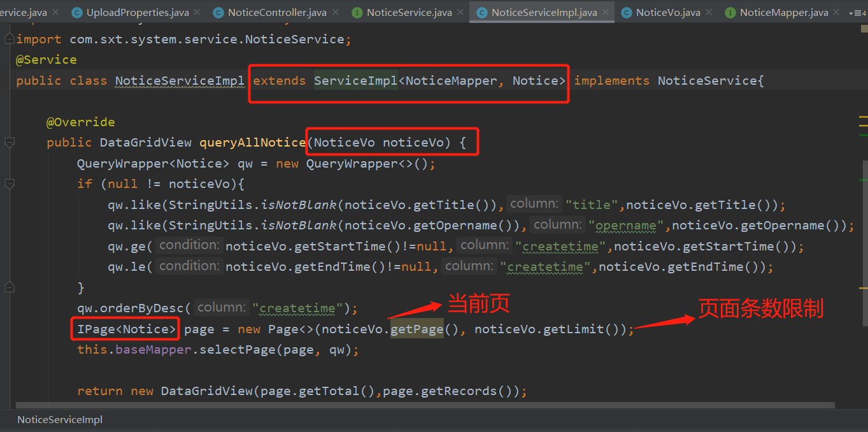Viewport: 868px width, 432px height.
Task: Click the NoticeVo parameter type
Action: pos(345,143)
